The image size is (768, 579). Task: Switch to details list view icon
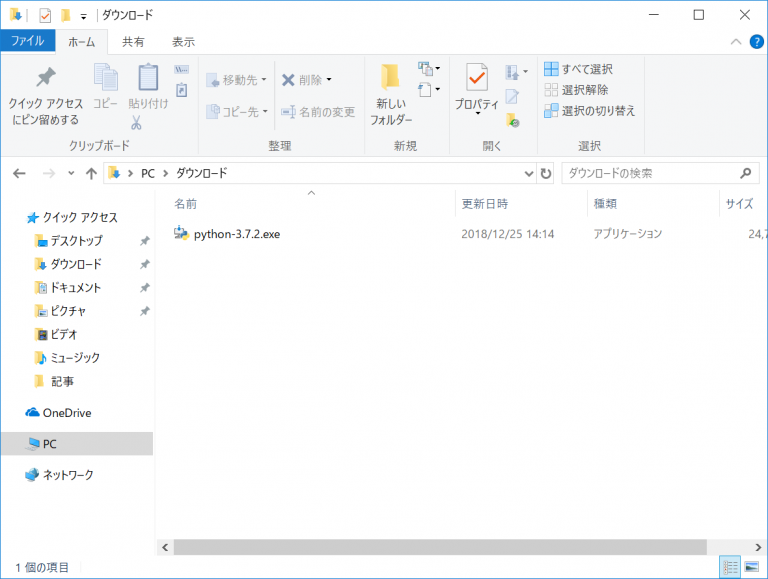click(731, 567)
